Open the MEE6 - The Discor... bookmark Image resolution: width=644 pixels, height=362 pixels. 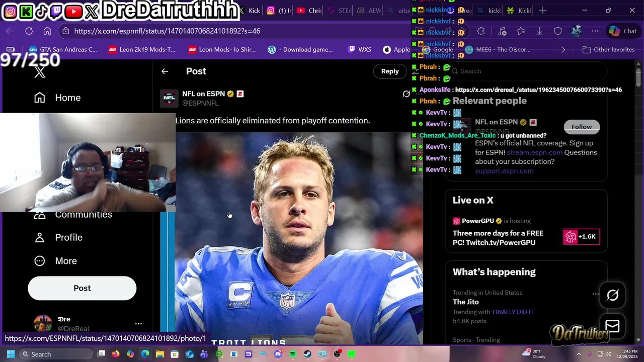(x=498, y=49)
